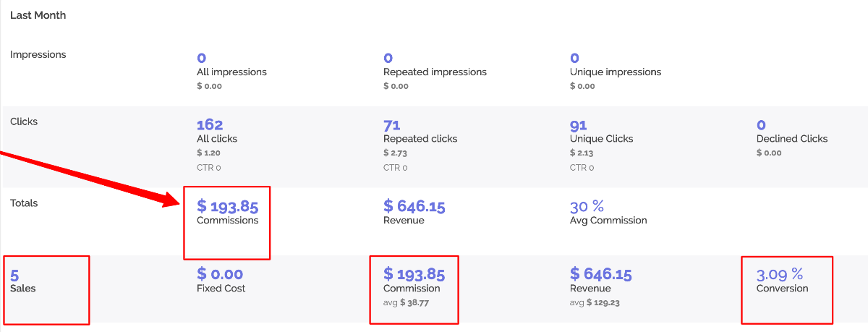The width and height of the screenshot is (868, 332).
Task: Select the Unique impressions value
Action: (x=575, y=58)
